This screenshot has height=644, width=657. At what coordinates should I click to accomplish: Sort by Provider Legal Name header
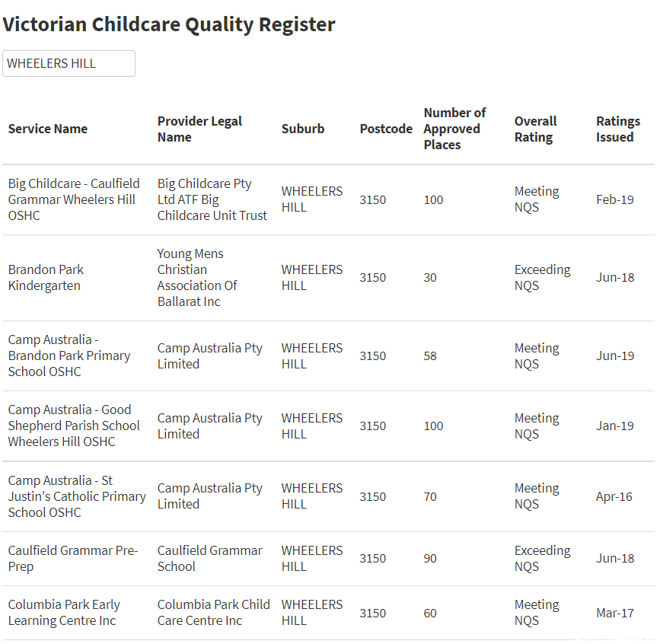coord(199,129)
